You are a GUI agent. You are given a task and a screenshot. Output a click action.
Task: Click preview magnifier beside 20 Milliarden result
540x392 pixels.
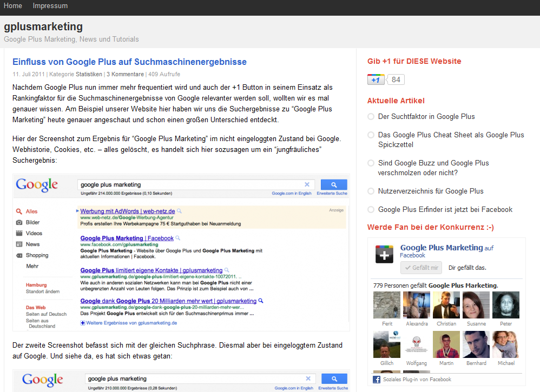pos(261,301)
